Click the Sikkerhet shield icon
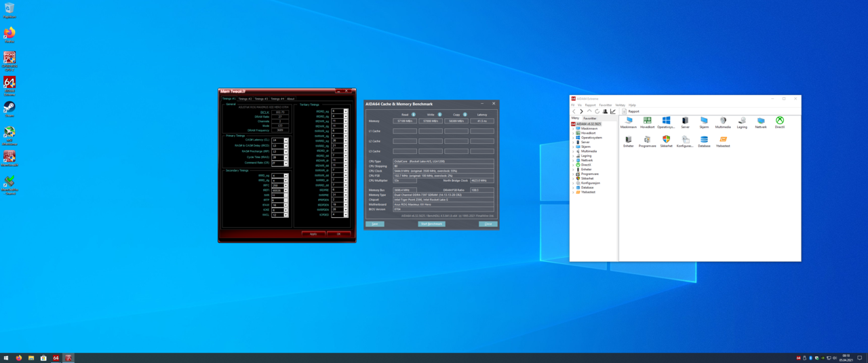 pyautogui.click(x=666, y=140)
